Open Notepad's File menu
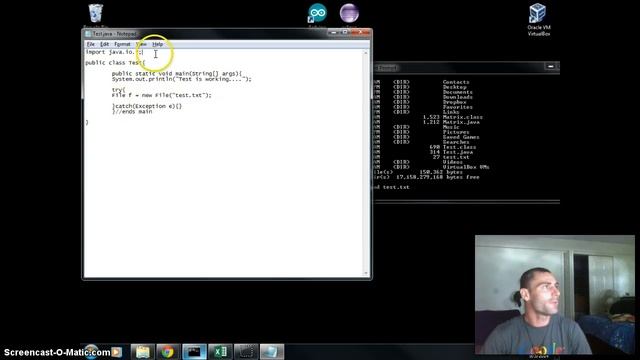Image resolution: width=640 pixels, height=360 pixels. click(x=91, y=44)
